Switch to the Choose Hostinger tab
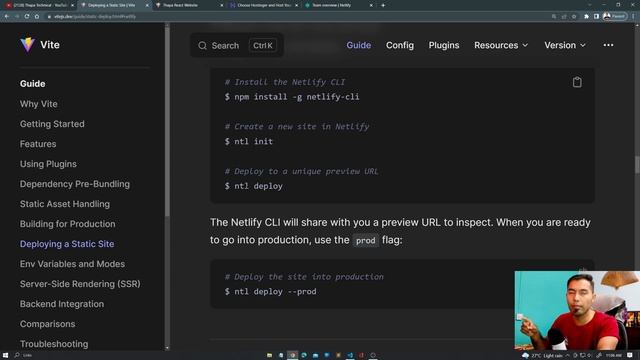The image size is (640, 360). [x=263, y=5]
